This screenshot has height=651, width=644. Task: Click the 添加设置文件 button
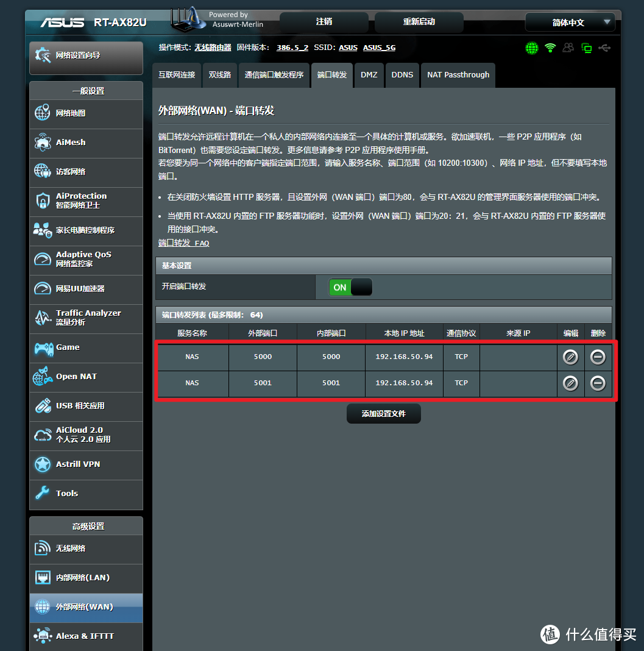tap(383, 413)
